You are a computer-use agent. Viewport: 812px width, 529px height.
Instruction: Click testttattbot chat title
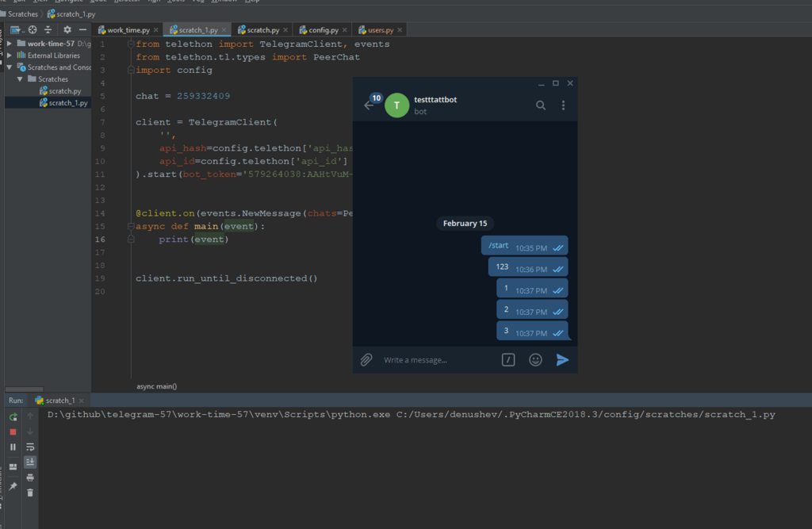pyautogui.click(x=435, y=99)
